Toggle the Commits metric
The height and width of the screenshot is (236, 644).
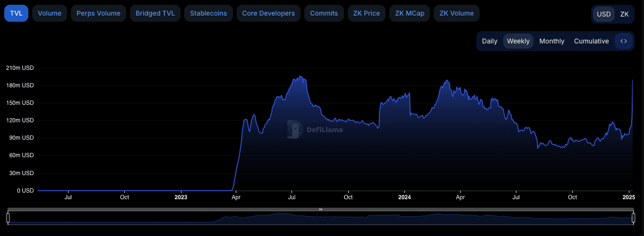pos(324,13)
